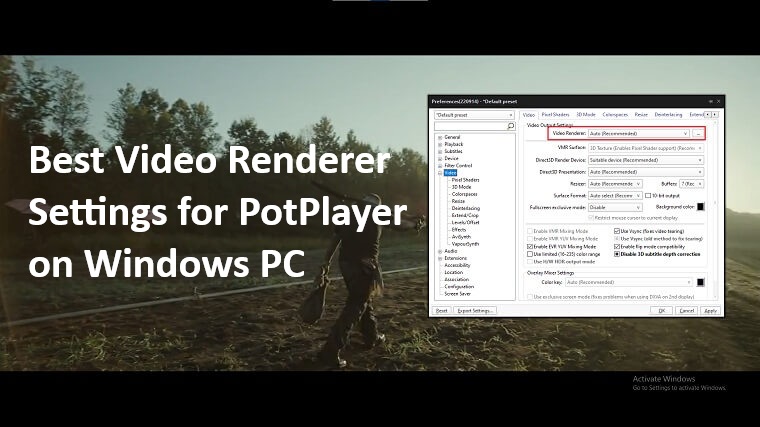Click the tab strip scroll-left arrow
Viewport: 760px width, 427px height.
click(708, 114)
